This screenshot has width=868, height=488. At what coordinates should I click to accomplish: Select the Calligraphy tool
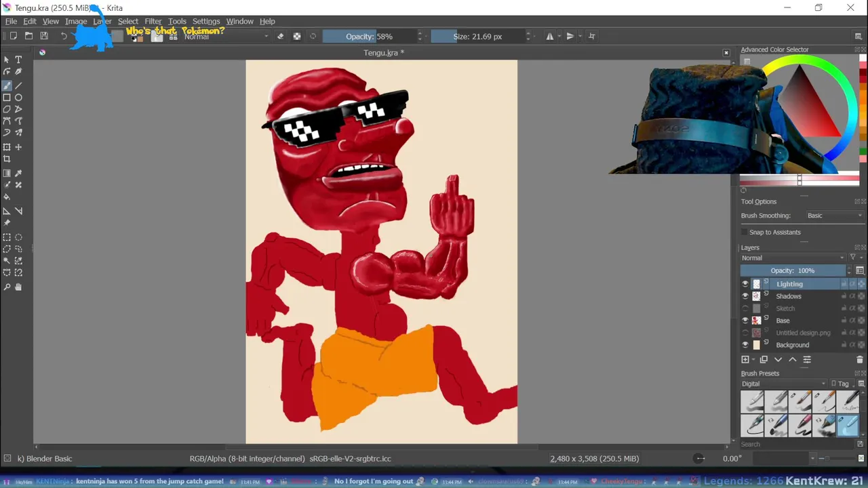[18, 72]
